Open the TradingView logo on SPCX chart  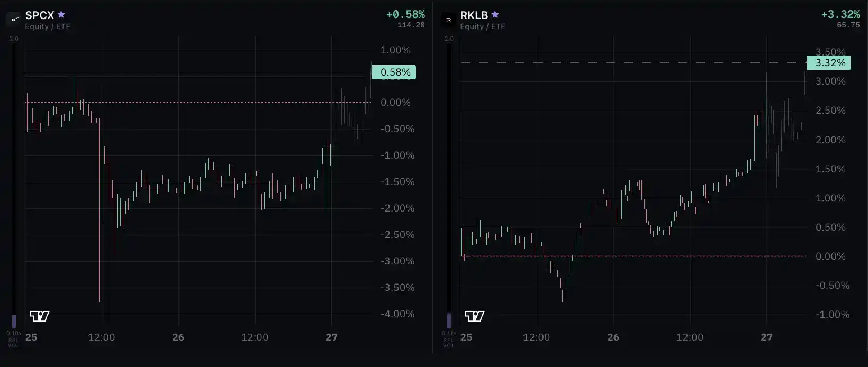(39, 316)
